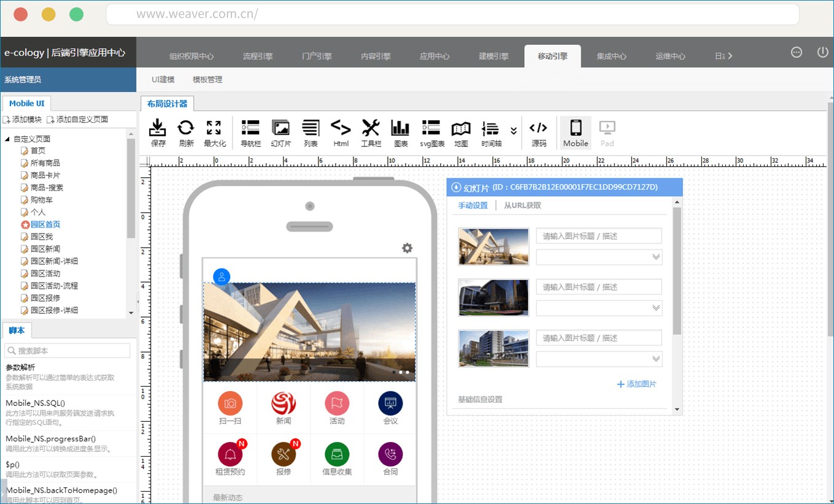The width and height of the screenshot is (834, 504).
Task: Switch to 从URL获取 tab
Action: [522, 206]
